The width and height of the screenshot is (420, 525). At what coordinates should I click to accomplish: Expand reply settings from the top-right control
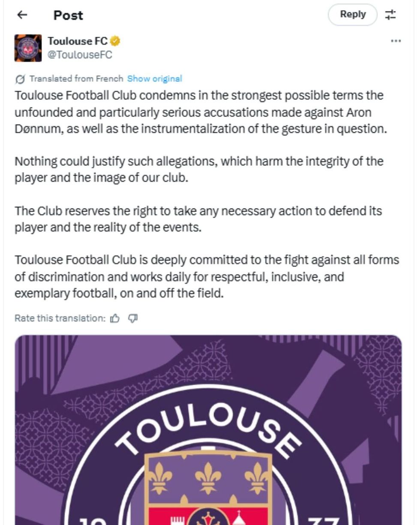pyautogui.click(x=390, y=14)
